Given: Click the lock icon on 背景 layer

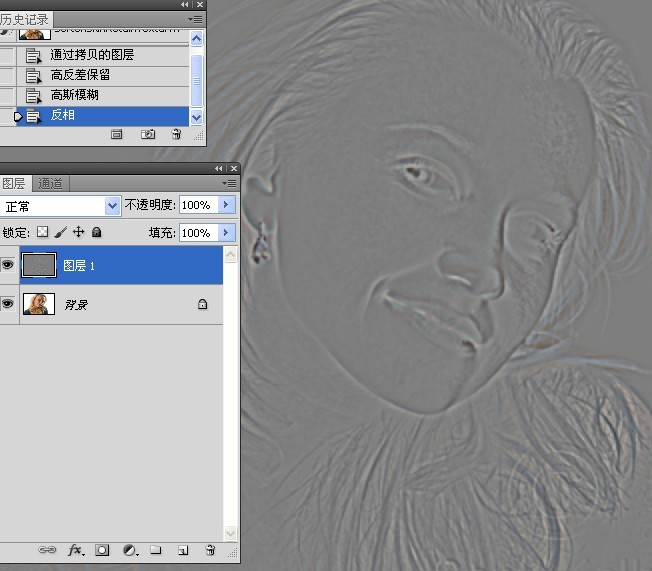Looking at the screenshot, I should point(203,304).
